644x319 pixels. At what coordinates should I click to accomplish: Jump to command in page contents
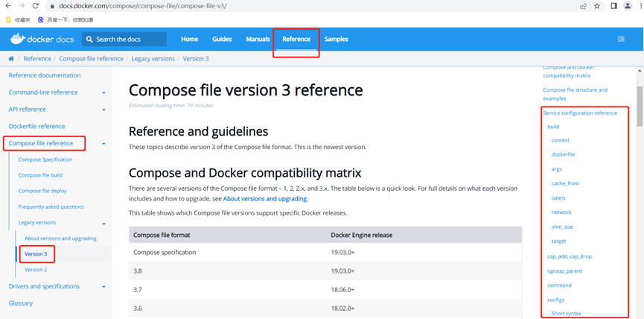[x=559, y=285]
